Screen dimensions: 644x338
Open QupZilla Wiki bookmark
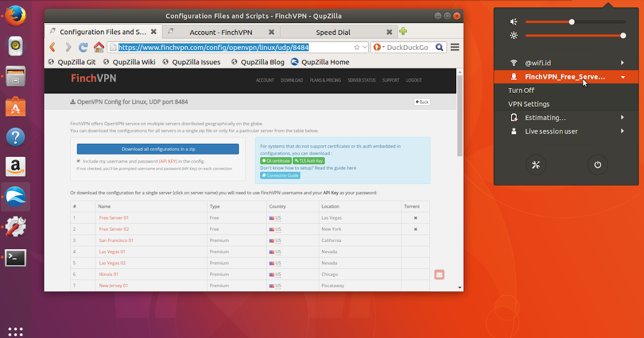click(129, 62)
